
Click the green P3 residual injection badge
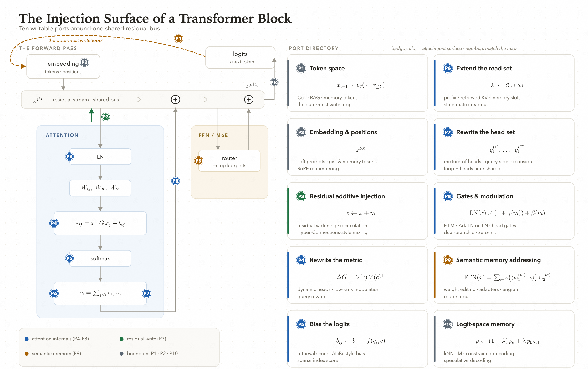[106, 117]
